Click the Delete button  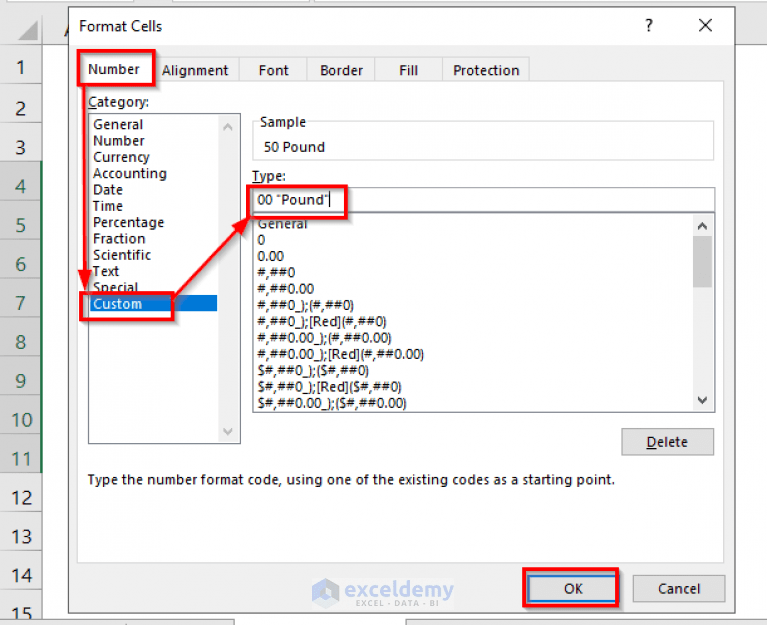tap(667, 442)
